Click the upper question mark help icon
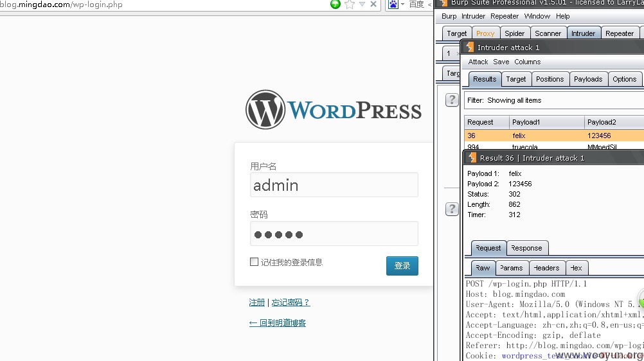This screenshot has width=644, height=361. point(452,100)
